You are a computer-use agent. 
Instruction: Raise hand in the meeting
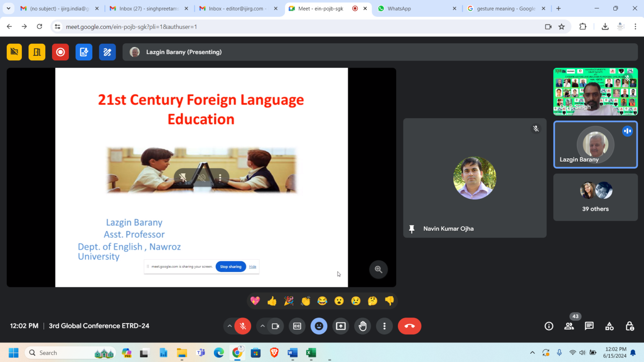pos(362,326)
